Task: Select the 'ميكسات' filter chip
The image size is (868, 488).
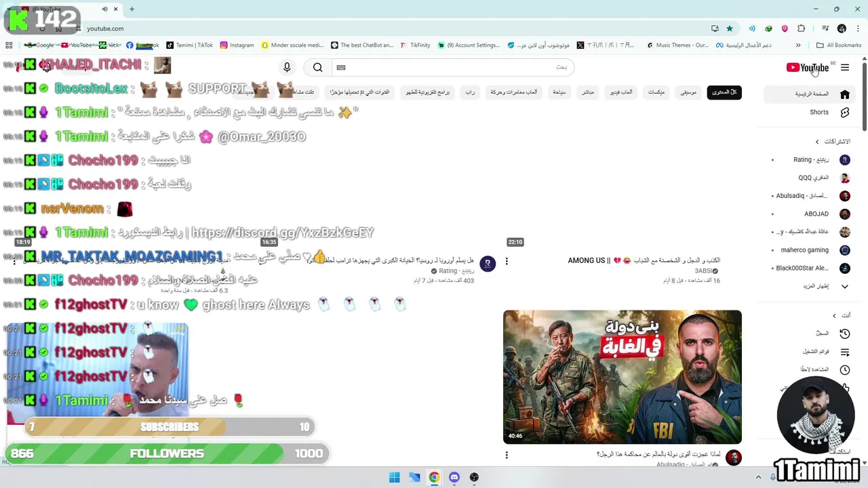Action: [x=656, y=92]
